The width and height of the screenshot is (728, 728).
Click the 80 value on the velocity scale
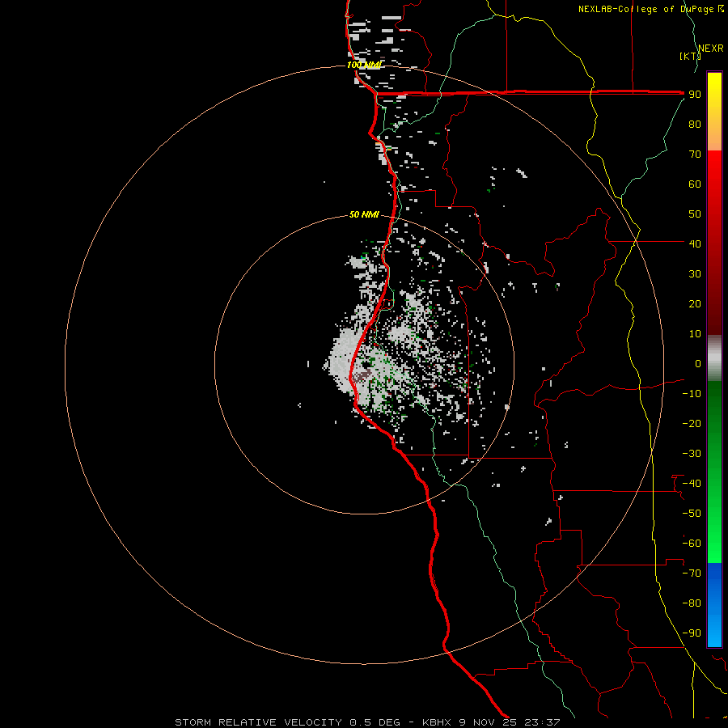pyautogui.click(x=695, y=124)
